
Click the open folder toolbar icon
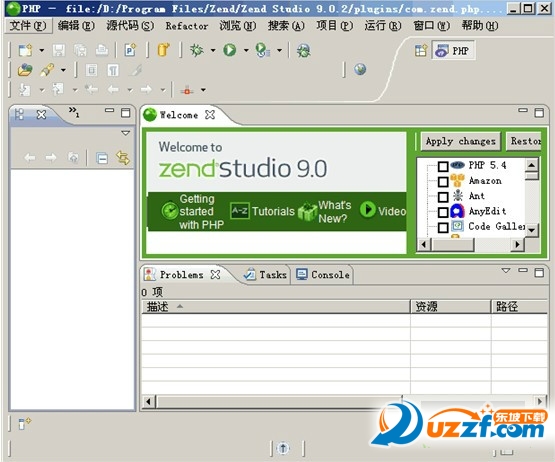pyautogui.click(x=25, y=70)
